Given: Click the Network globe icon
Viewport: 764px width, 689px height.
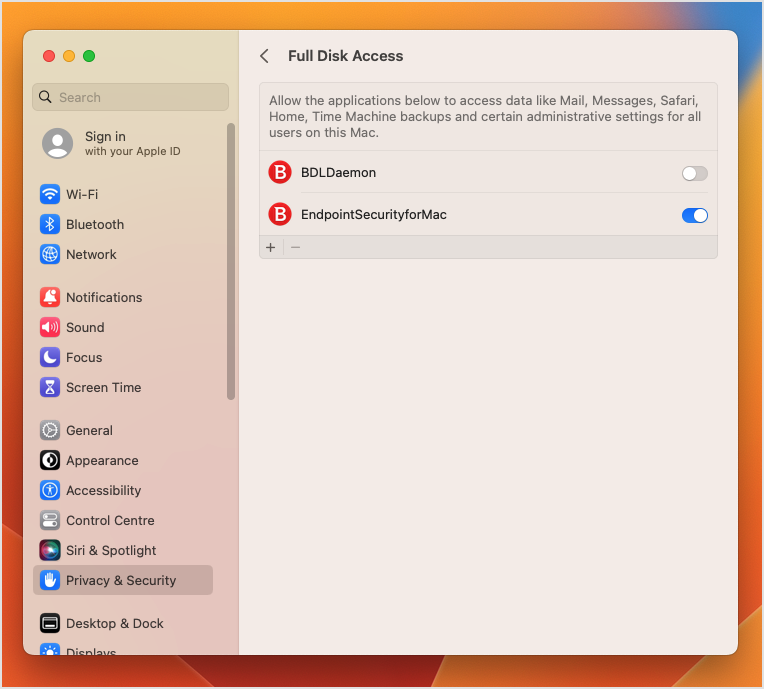Looking at the screenshot, I should pyautogui.click(x=50, y=254).
